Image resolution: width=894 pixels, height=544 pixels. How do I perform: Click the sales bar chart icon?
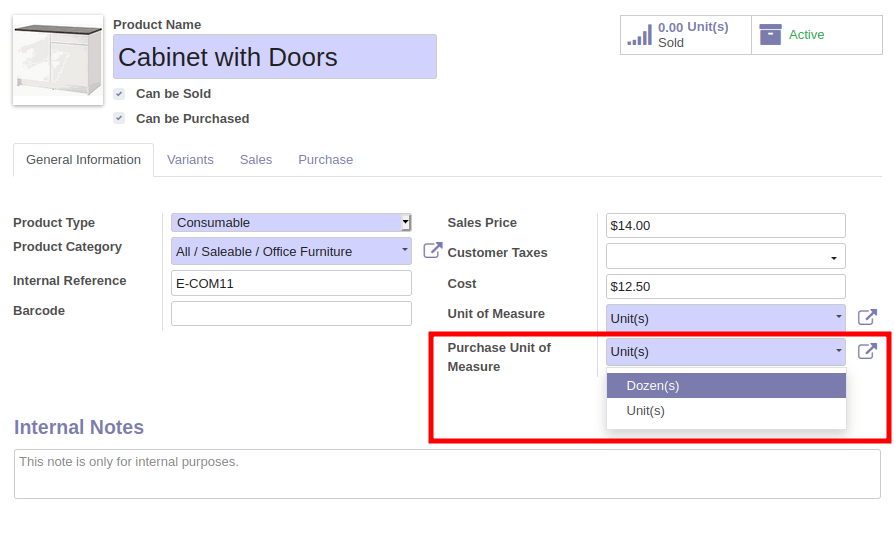[x=640, y=35]
